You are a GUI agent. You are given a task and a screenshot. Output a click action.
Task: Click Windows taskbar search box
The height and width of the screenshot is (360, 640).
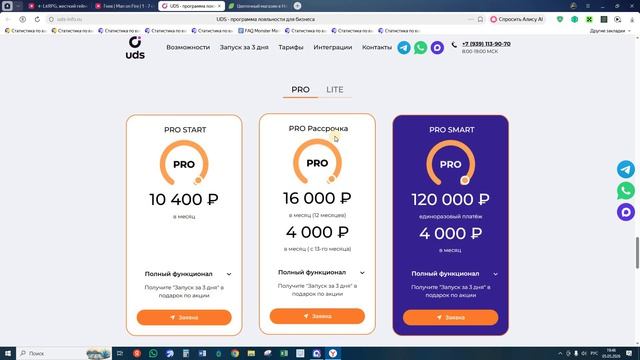point(64,353)
